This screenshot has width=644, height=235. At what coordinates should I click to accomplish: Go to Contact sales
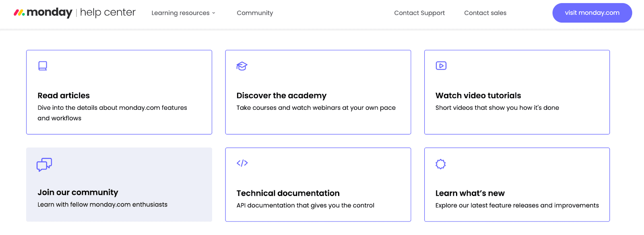pos(485,13)
